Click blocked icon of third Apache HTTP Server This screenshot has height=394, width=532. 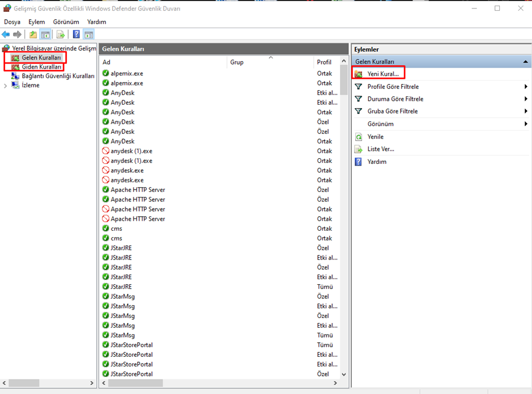(105, 209)
